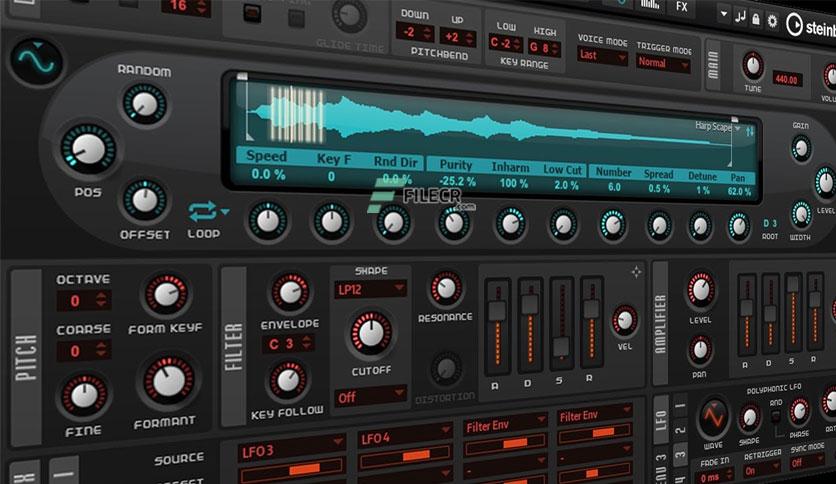The height and width of the screenshot is (484, 836).
Task: Click the FX button in top bar
Action: point(681,7)
